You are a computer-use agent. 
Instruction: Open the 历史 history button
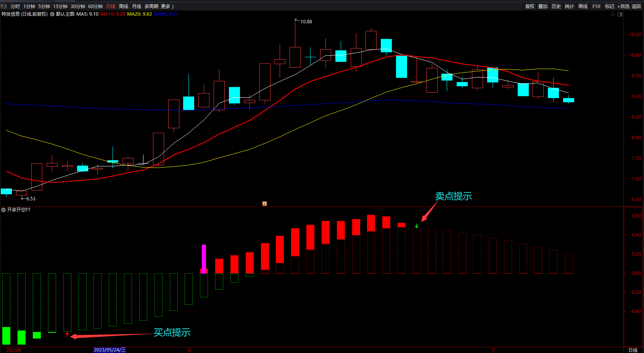[x=556, y=6]
